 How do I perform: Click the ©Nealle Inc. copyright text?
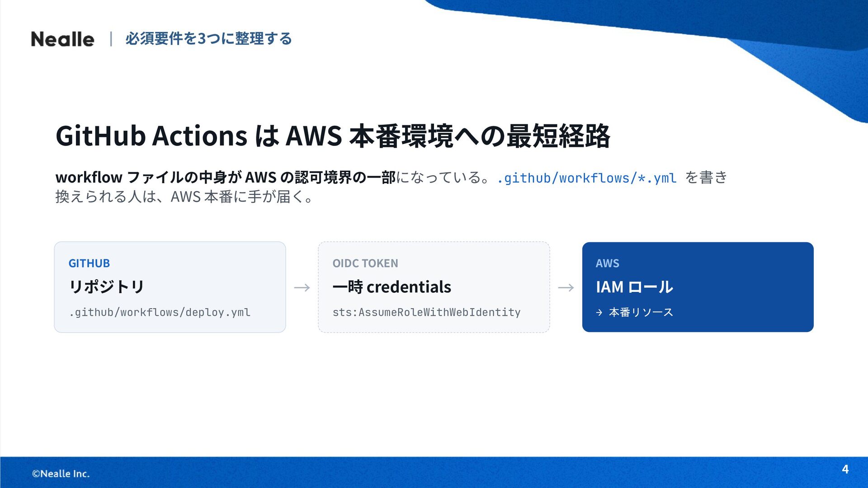(61, 474)
